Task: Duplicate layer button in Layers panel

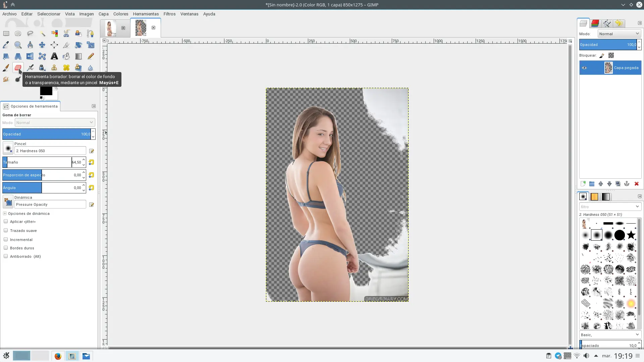Action: click(x=618, y=184)
